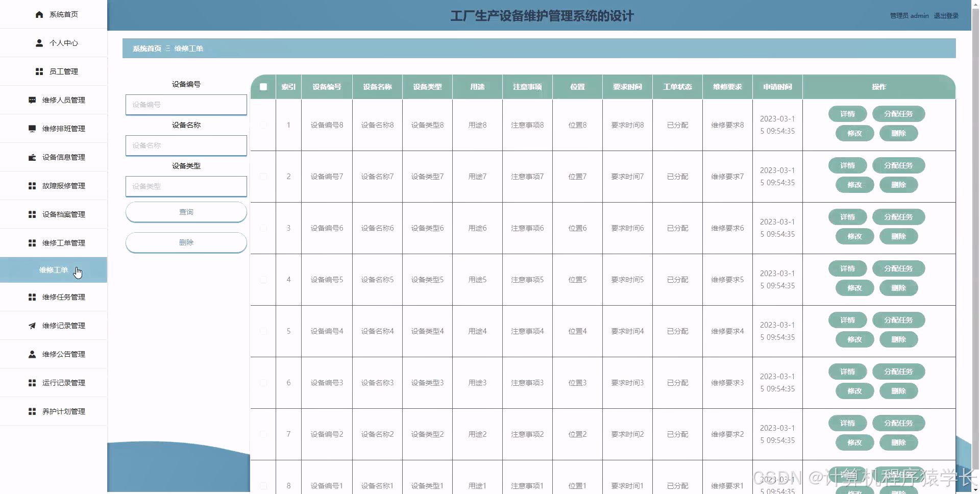The width and height of the screenshot is (980, 494).
Task: Toggle the select-all checkbox in table header
Action: [x=263, y=87]
